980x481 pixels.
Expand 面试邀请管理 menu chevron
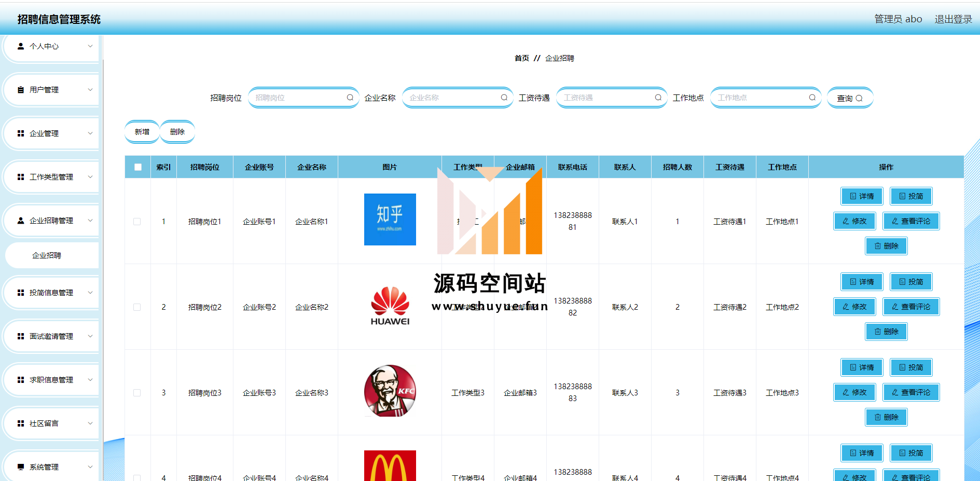(90, 336)
